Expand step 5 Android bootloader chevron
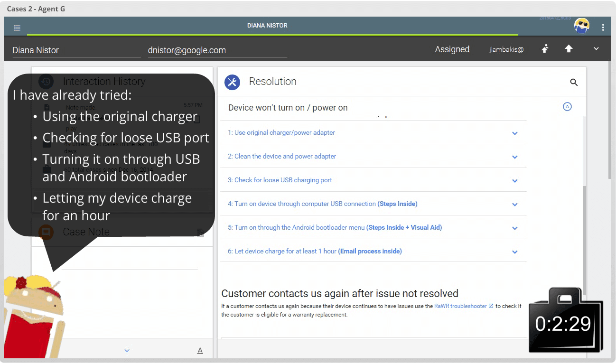 point(515,228)
